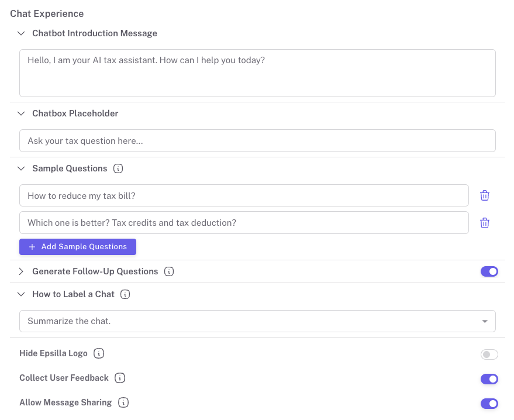This screenshot has height=420, width=514.
Task: Open the 'Summarize the chat.' dropdown
Action: click(x=257, y=321)
